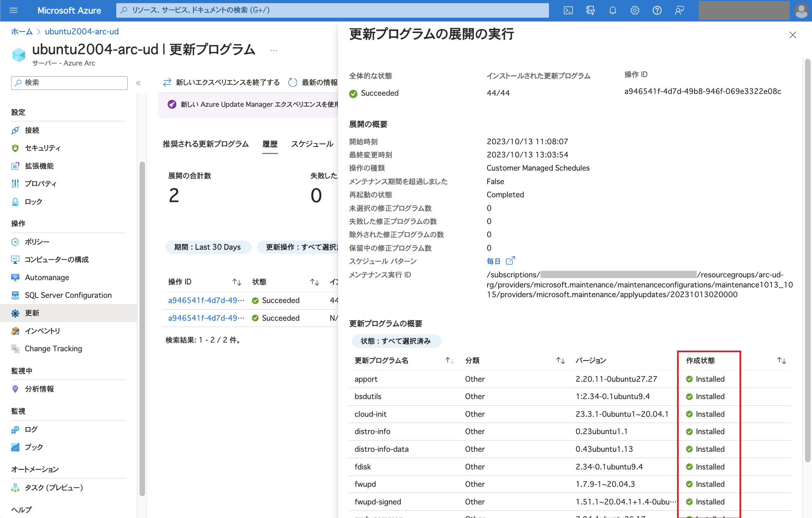Open first a946541f operation ID link
812x518 pixels.
(206, 301)
